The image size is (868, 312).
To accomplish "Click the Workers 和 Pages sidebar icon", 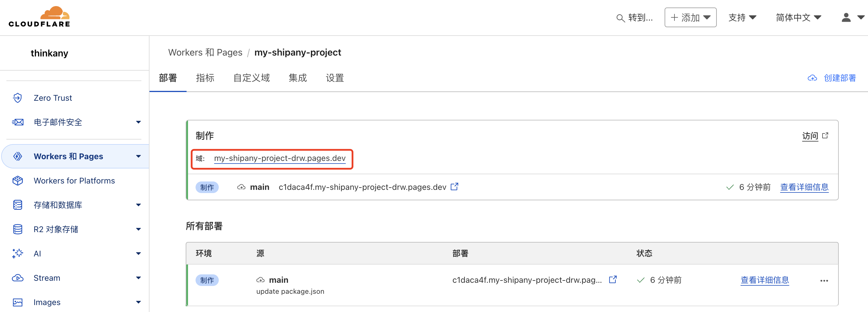I will pyautogui.click(x=17, y=157).
